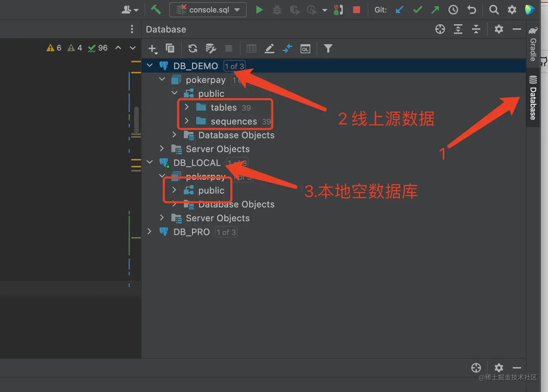Select pokerpay database under DB_DEMO
Viewport: 548px width, 392px height.
205,80
